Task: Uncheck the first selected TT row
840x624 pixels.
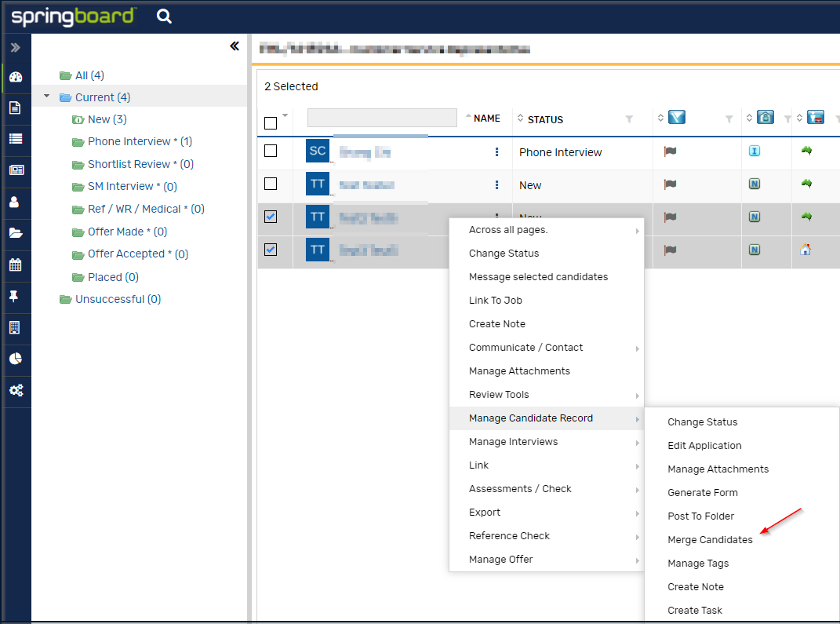Action: (x=271, y=217)
